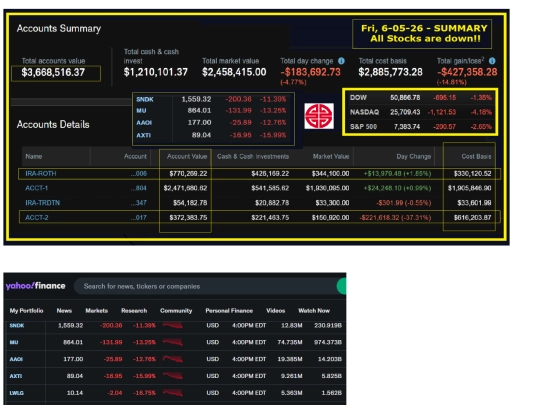Click SNDK ticker in the accounts watchlist widget
Screen dimensions: 540x405
coord(145,100)
